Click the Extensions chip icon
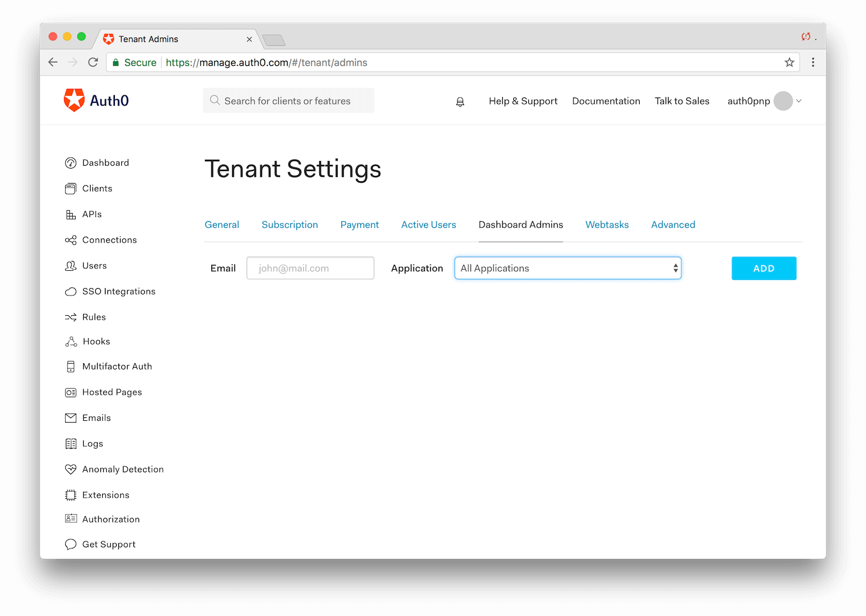 70,495
